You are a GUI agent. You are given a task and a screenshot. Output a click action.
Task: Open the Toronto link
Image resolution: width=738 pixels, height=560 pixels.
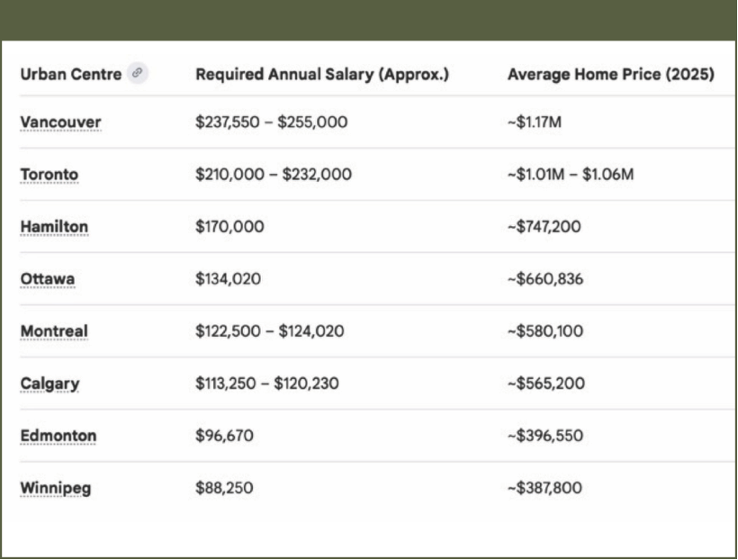tap(49, 175)
